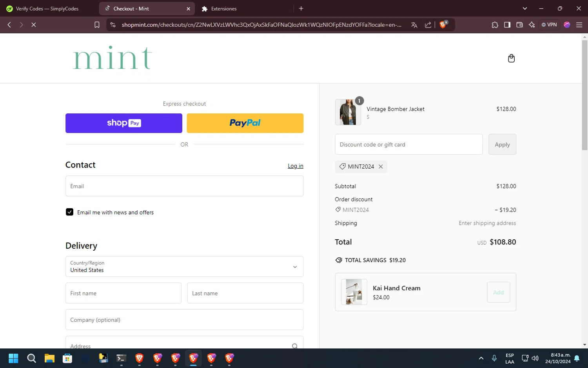The image size is (588, 368).
Task: Close the Checkout - Mint tab
Action: (188, 9)
